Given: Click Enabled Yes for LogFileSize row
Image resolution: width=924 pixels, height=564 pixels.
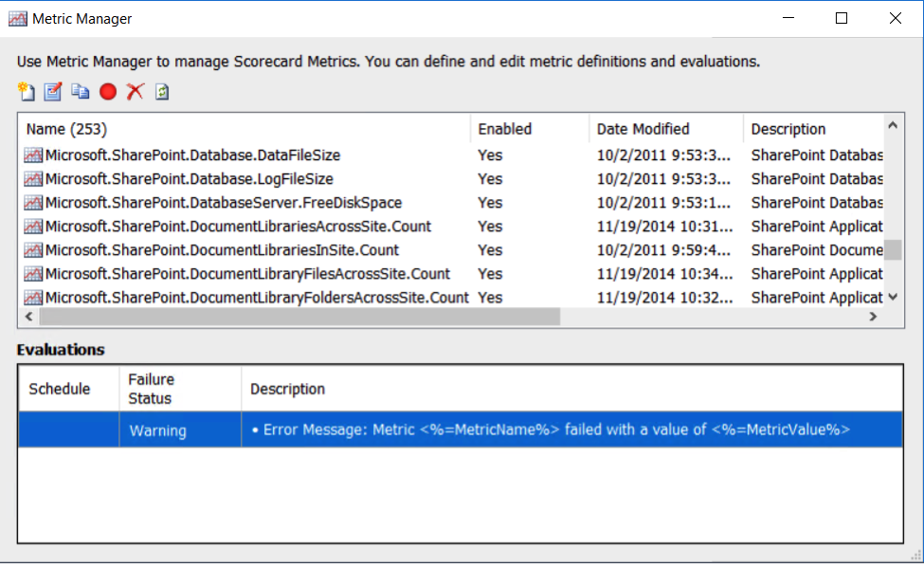Looking at the screenshot, I should pyautogui.click(x=490, y=178).
